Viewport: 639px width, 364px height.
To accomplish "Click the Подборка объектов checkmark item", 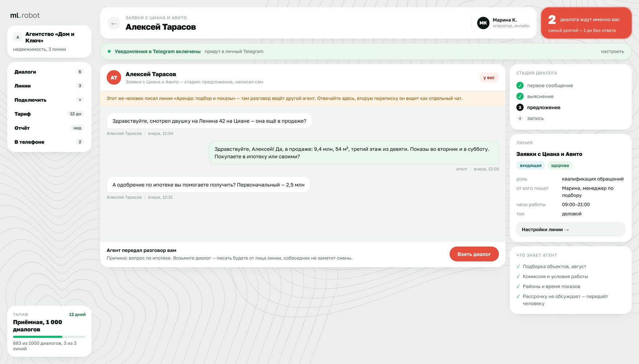I will 551,266.
